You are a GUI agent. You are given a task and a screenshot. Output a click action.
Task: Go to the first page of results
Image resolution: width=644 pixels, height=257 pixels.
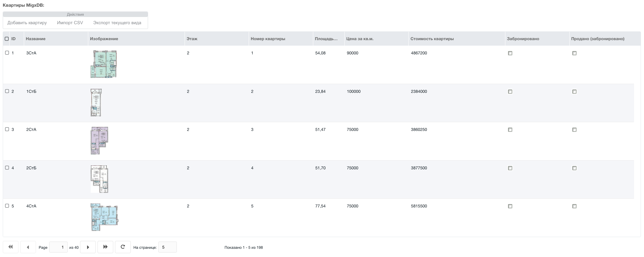pos(10,247)
